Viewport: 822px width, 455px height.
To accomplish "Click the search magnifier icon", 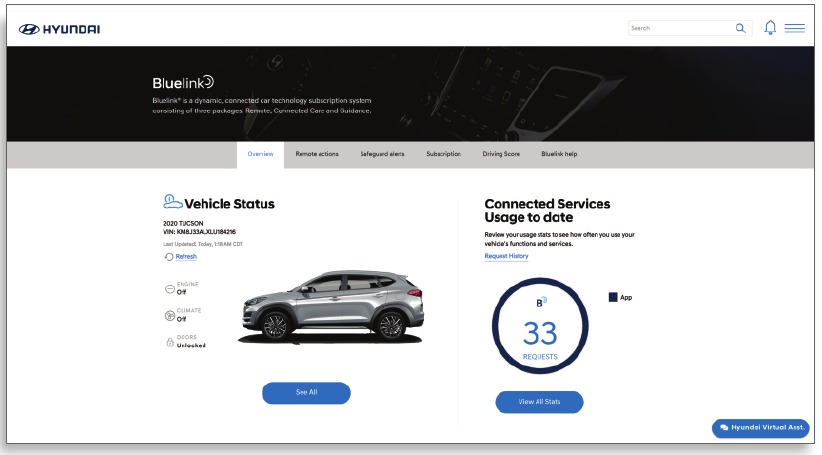I will click(740, 28).
